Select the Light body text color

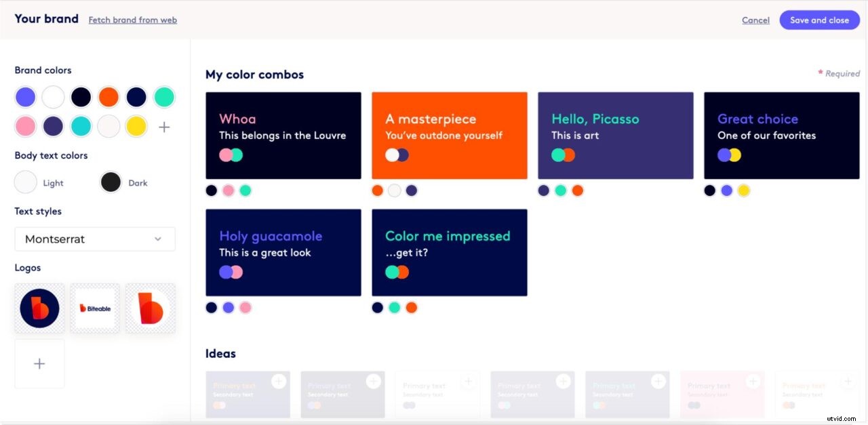tap(24, 182)
